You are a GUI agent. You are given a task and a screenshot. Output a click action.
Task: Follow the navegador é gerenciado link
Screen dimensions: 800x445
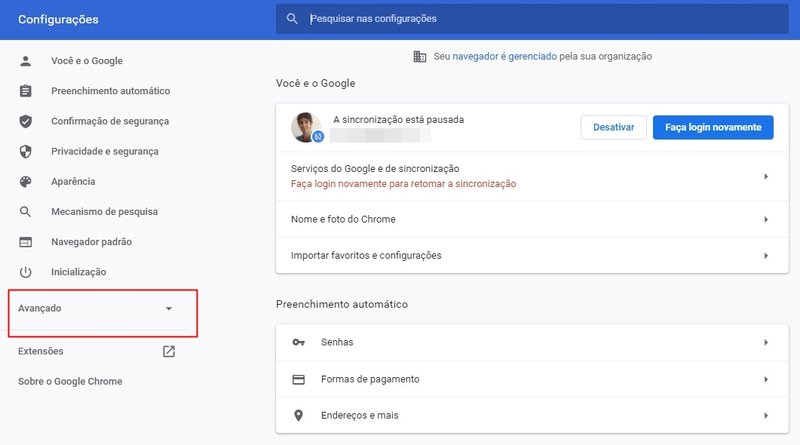[505, 56]
